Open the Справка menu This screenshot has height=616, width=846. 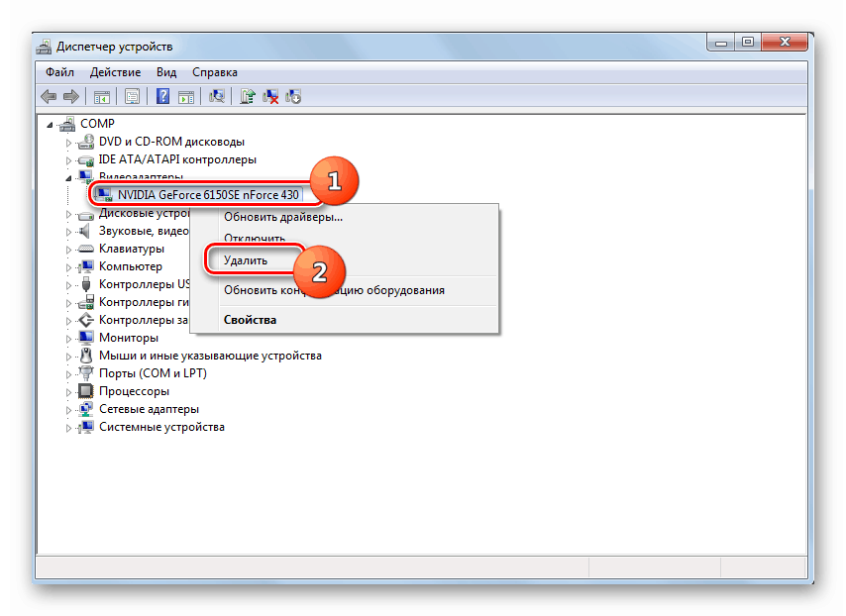(215, 72)
